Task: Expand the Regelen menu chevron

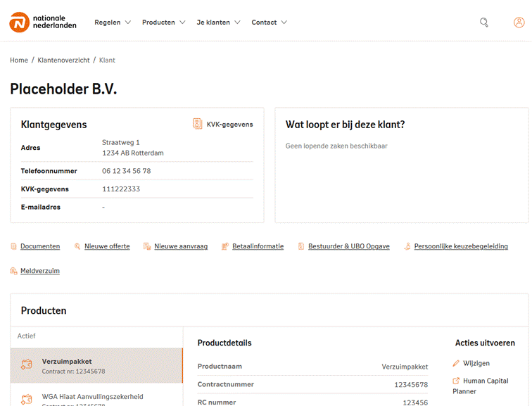Action: click(128, 23)
